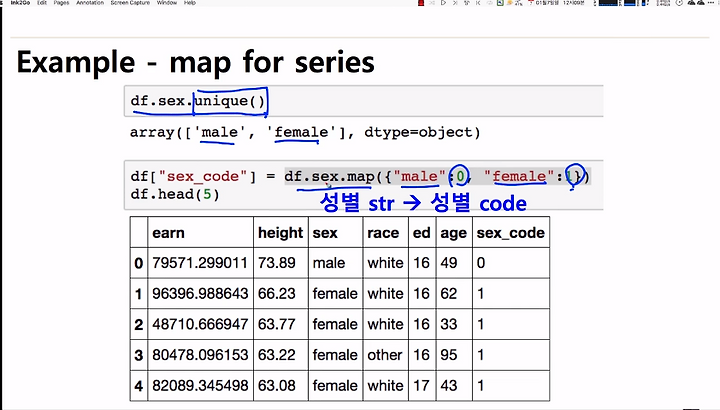Click the age column header
This screenshot has width=720, height=410.
(x=454, y=233)
